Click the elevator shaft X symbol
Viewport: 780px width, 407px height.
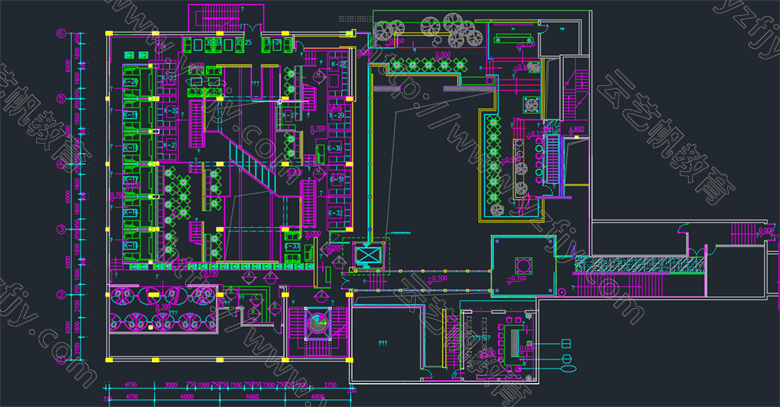pos(367,256)
